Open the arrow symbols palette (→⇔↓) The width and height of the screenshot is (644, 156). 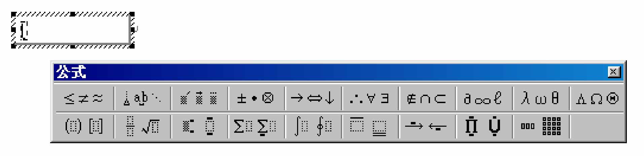(313, 98)
